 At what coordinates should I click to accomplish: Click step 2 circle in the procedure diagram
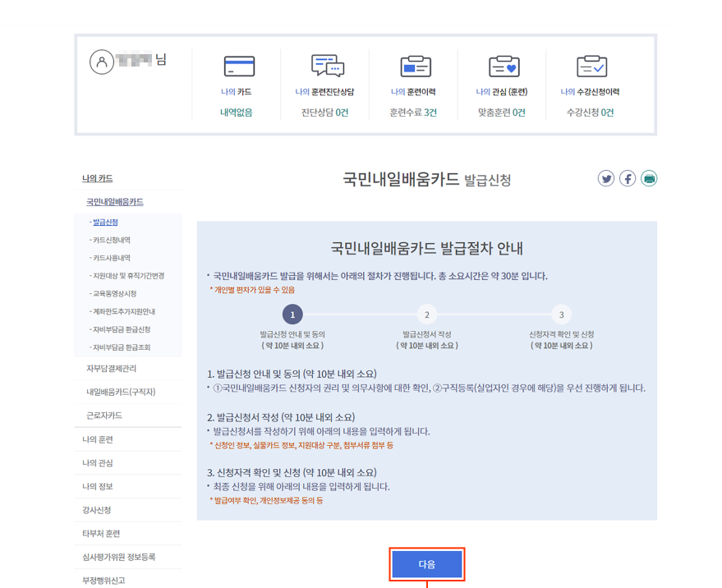426,315
